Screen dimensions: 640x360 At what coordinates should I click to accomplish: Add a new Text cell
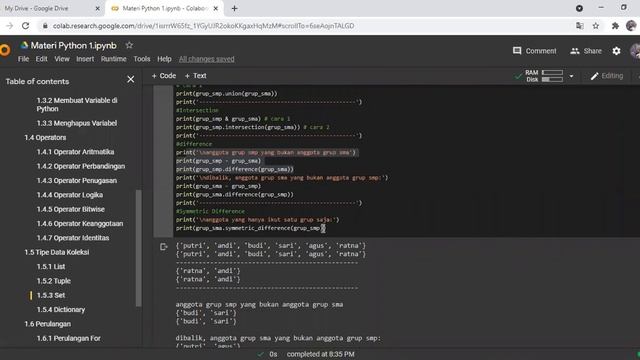196,76
